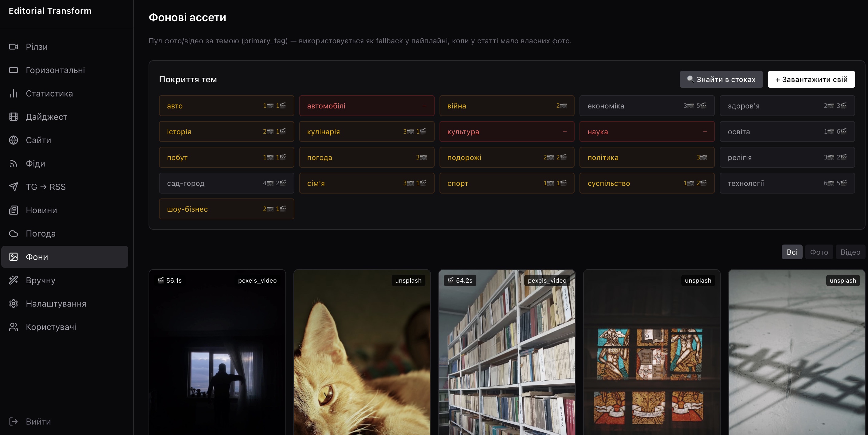Click the clapper icon on 56.1s badge
This screenshot has width=868, height=435.
pos(161,280)
